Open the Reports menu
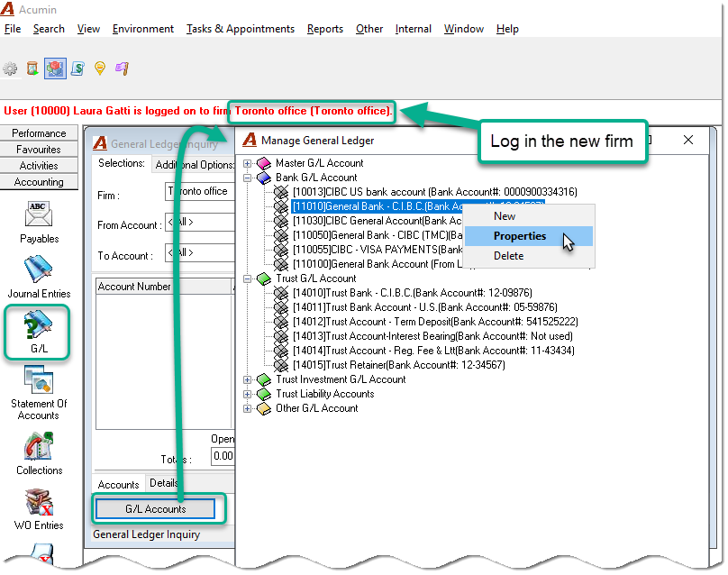 click(x=325, y=29)
